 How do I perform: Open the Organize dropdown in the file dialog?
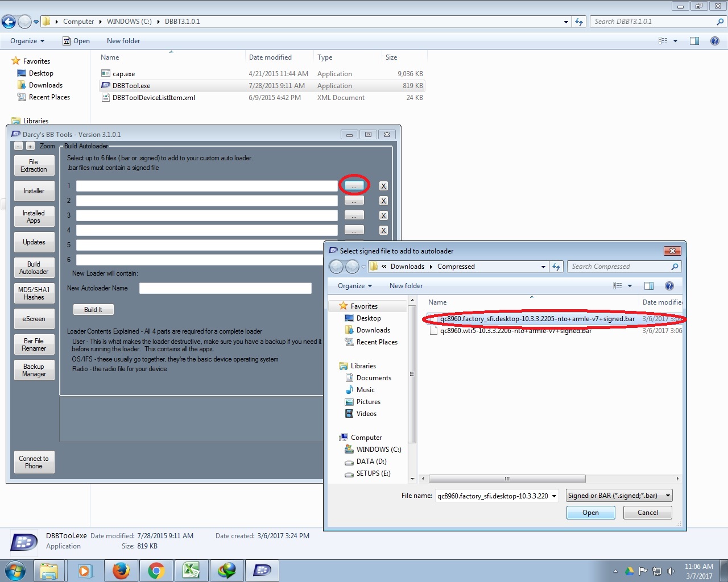355,286
